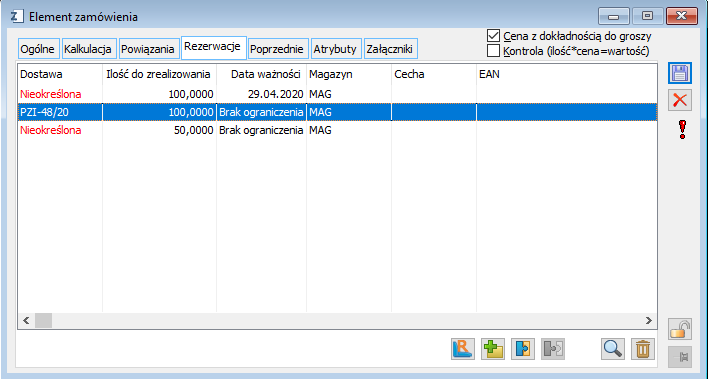The height and width of the screenshot is (379, 709).
Task: Switch to the Ogólne tab
Action: pyautogui.click(x=39, y=49)
